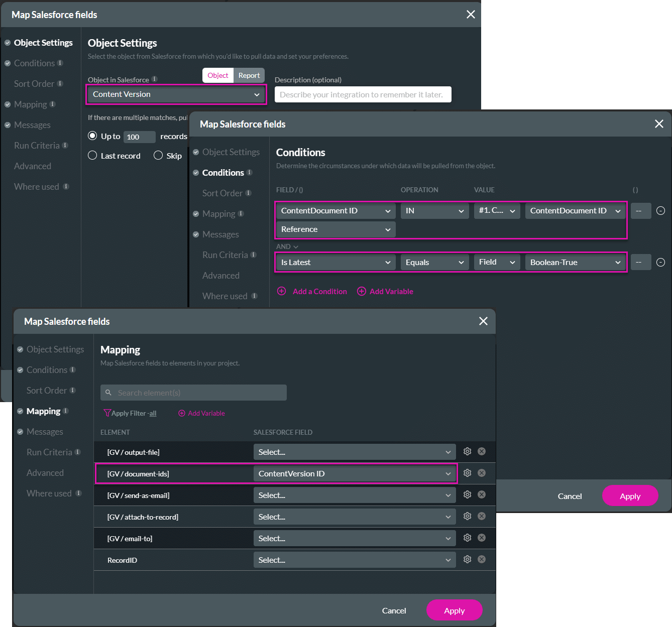Open the #1. C... value source dropdown
Screen dimensions: 672x627
pyautogui.click(x=497, y=211)
